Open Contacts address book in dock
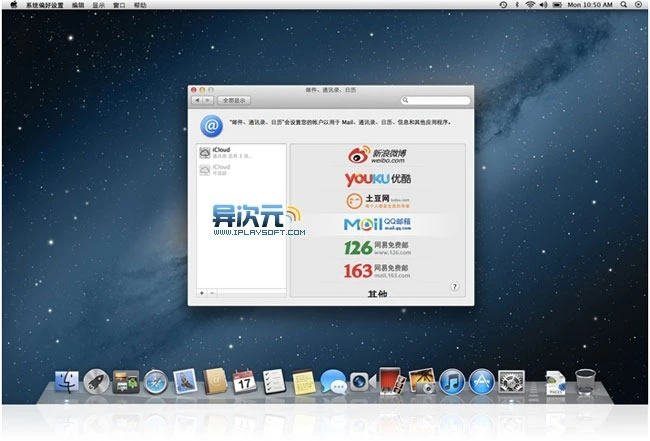 pyautogui.click(x=215, y=381)
